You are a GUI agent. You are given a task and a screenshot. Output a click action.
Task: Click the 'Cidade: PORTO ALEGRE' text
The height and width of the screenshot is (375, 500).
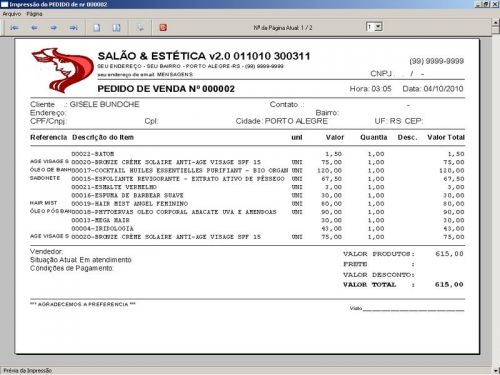pyautogui.click(x=282, y=121)
